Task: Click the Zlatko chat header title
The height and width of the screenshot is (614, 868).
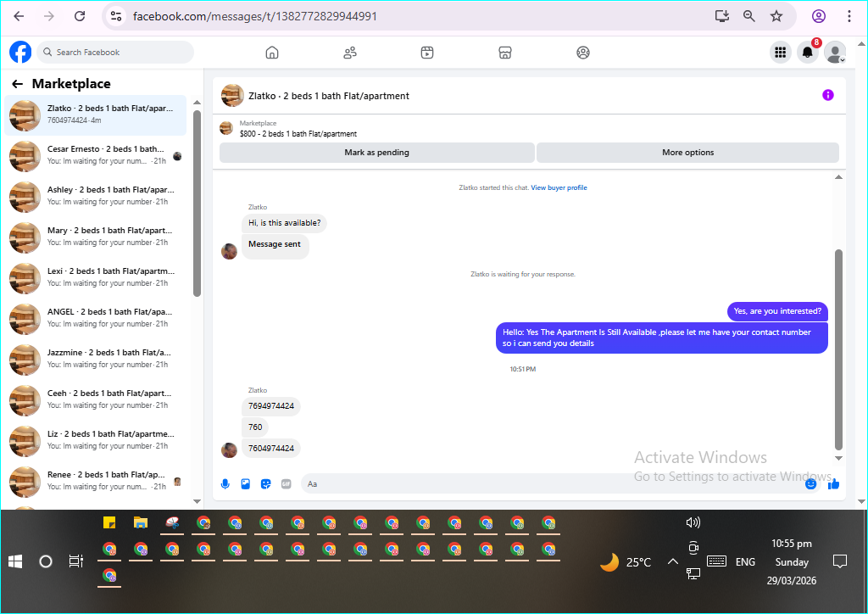Action: click(x=329, y=96)
